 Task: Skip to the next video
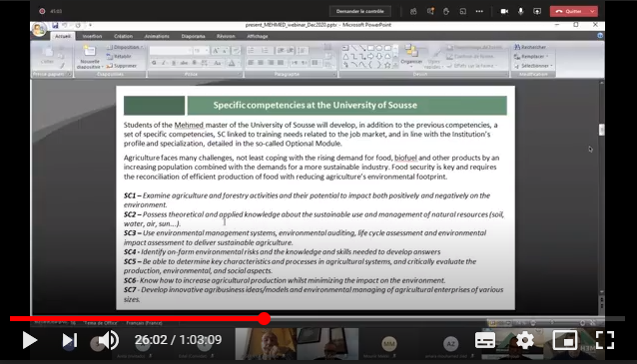70,340
